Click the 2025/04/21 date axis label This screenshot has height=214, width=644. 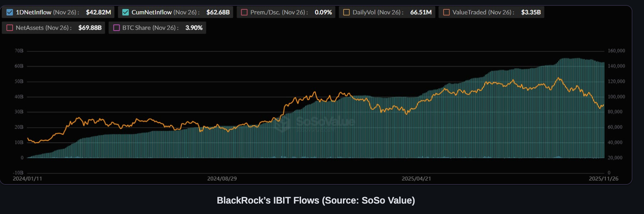pyautogui.click(x=416, y=179)
